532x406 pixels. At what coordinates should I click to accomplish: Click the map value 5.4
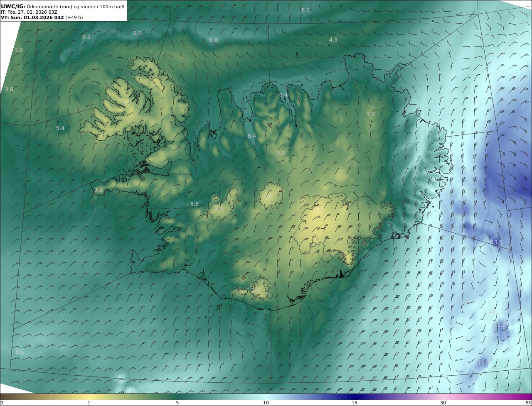click(x=60, y=128)
